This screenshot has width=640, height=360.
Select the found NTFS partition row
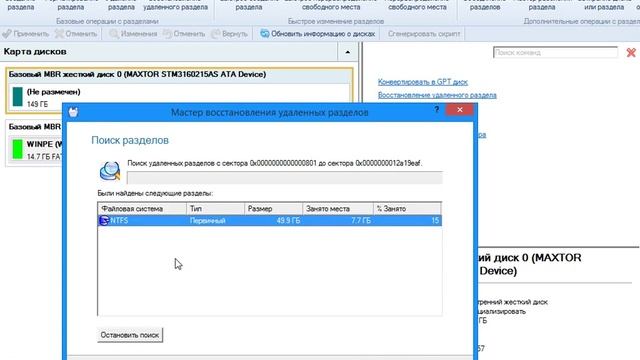(270, 220)
